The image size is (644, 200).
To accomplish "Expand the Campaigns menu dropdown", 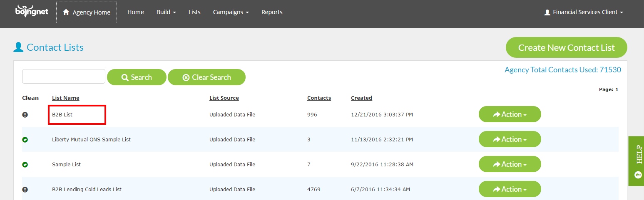I will point(231,12).
